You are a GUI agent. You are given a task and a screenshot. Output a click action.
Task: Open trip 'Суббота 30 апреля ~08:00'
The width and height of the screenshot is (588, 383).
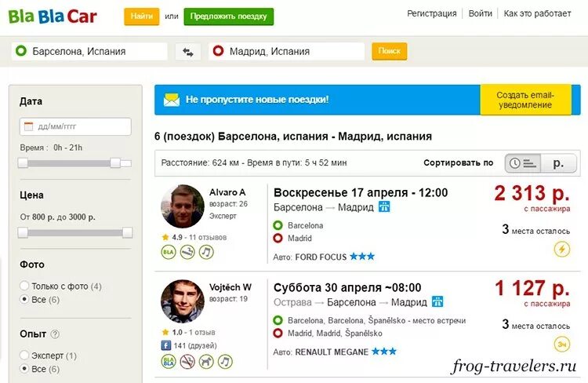[347, 287]
